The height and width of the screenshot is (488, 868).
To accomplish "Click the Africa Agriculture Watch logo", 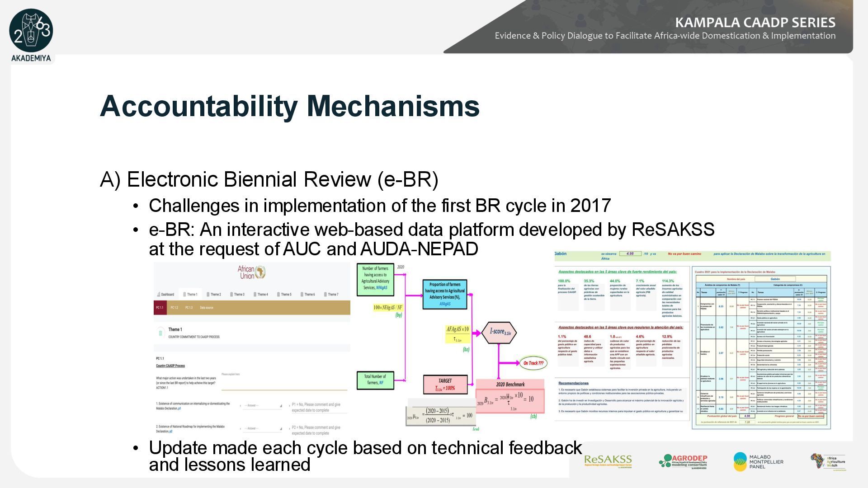I will pos(828,462).
